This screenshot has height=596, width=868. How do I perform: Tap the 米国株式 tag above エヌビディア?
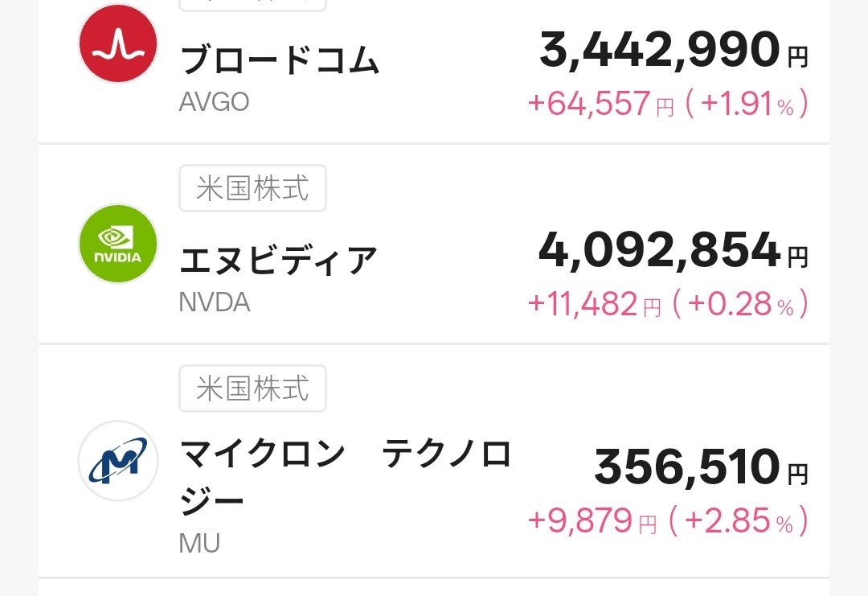coord(252,188)
